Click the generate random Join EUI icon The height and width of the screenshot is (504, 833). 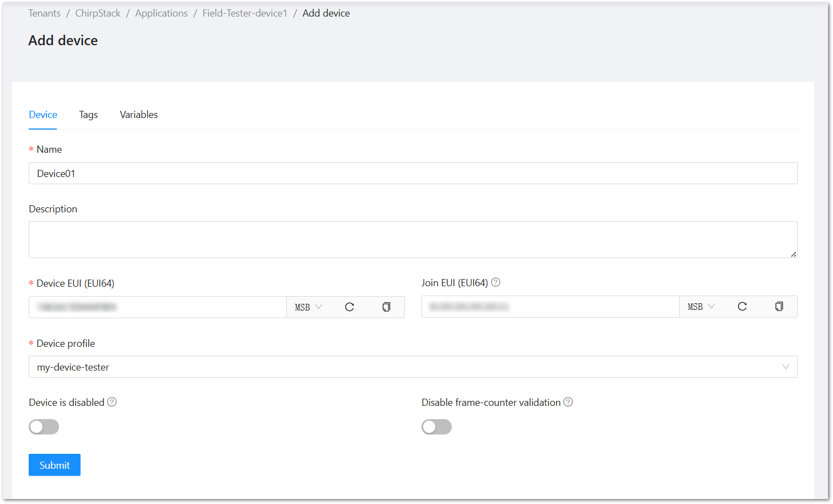pos(743,306)
